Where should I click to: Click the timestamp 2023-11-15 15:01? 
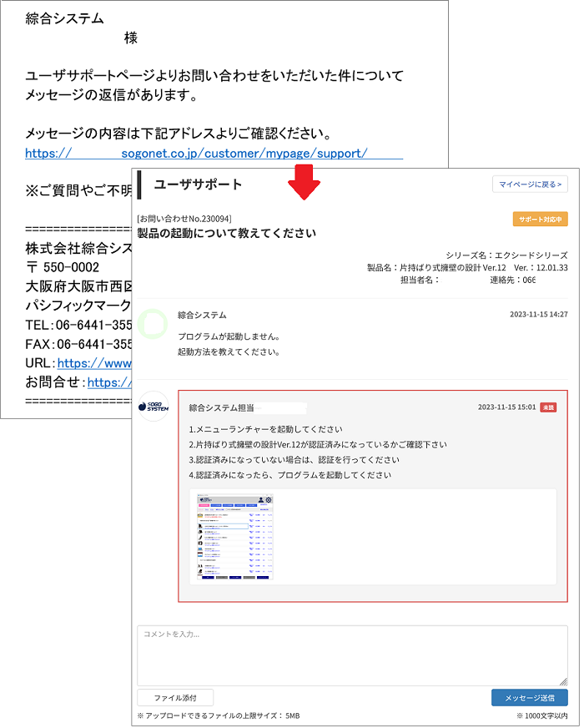506,407
